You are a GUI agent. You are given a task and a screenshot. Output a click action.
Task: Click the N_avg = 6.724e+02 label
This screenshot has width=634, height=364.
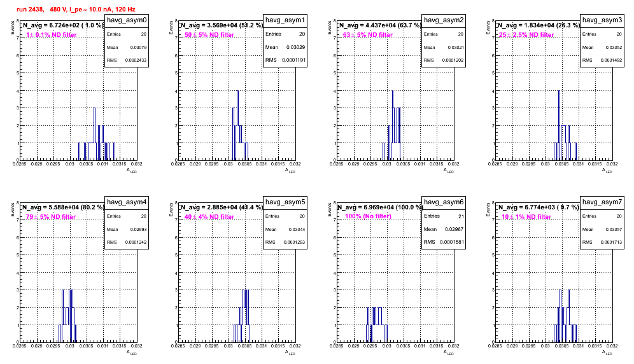point(62,25)
